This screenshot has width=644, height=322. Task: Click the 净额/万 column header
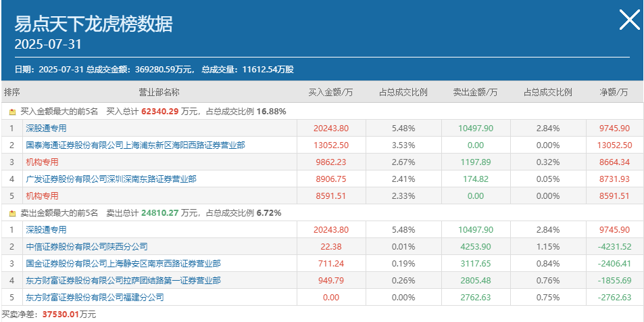(x=614, y=92)
